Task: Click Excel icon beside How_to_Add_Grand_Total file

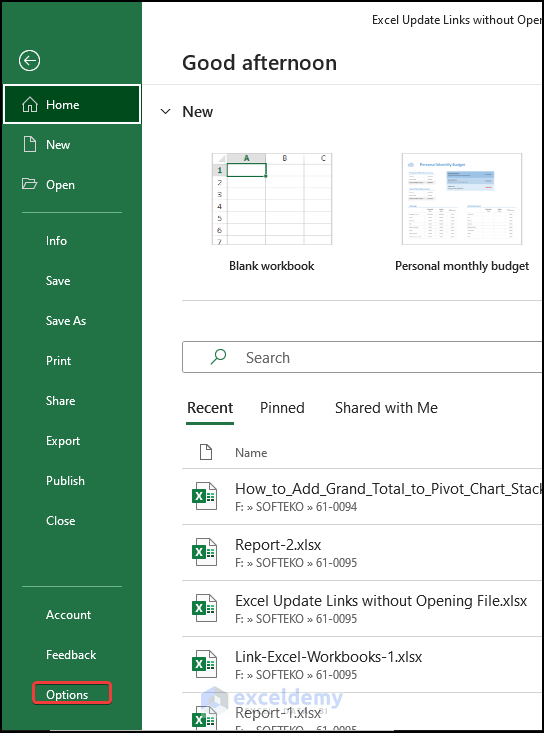Action: [x=204, y=496]
